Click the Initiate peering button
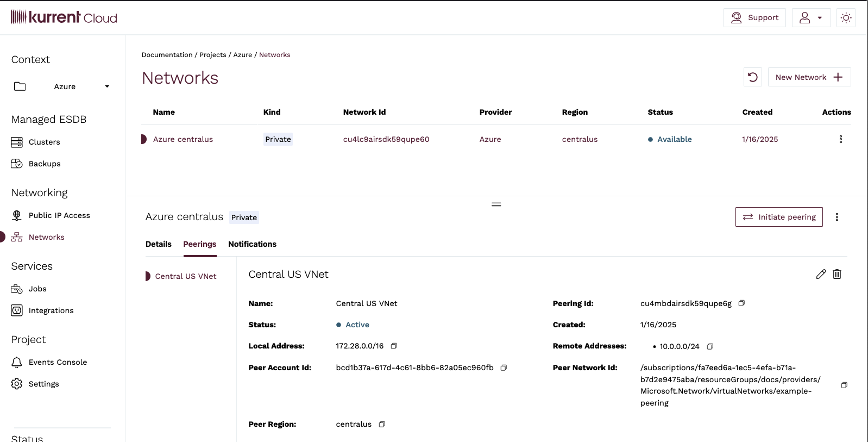This screenshot has width=868, height=442. tap(778, 217)
